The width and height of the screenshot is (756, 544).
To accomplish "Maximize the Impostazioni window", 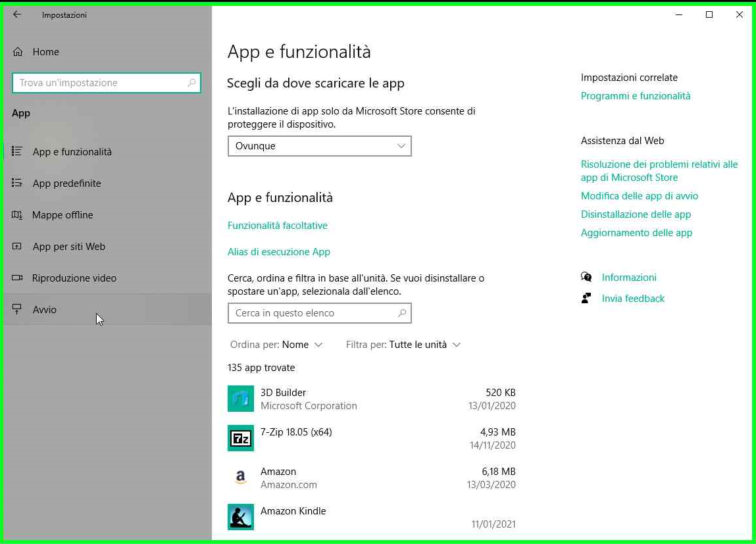I will (x=709, y=14).
